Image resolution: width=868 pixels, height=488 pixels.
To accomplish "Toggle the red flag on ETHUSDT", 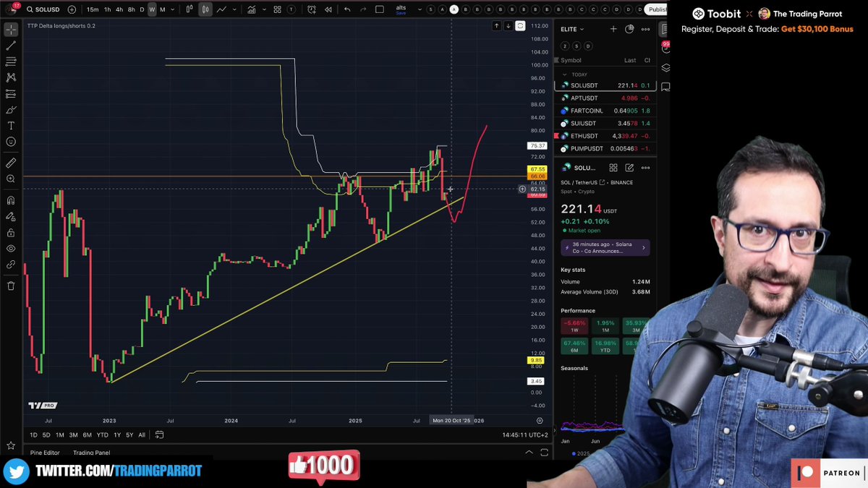I will (x=556, y=136).
